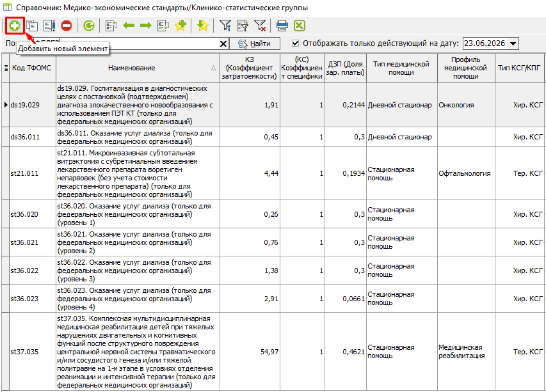Click the printer icon
Viewport: 546px width, 392px height.
(282, 26)
